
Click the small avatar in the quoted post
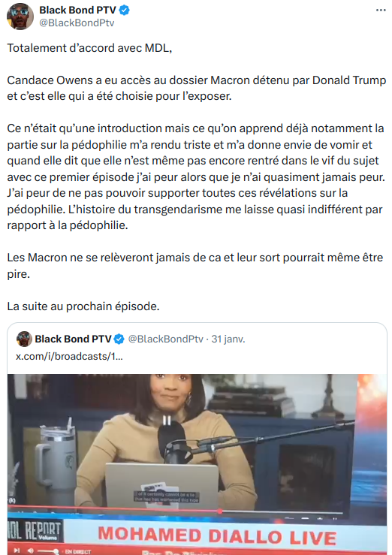tap(25, 339)
